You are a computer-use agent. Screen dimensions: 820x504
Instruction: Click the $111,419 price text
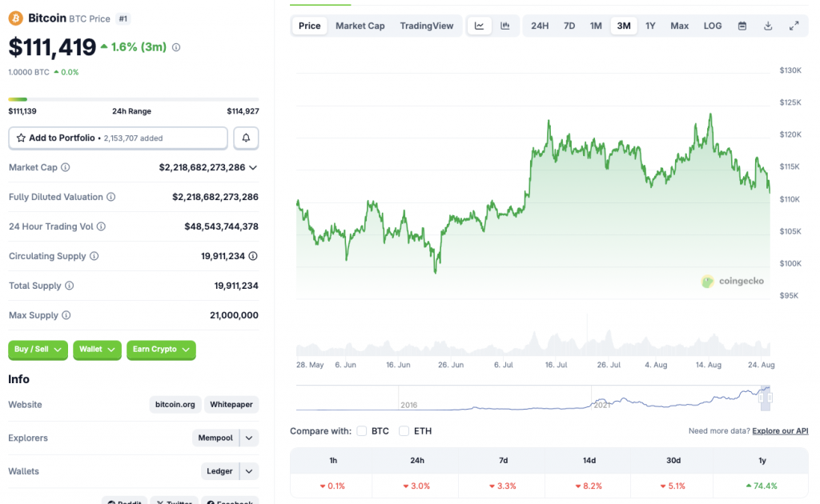coord(52,47)
